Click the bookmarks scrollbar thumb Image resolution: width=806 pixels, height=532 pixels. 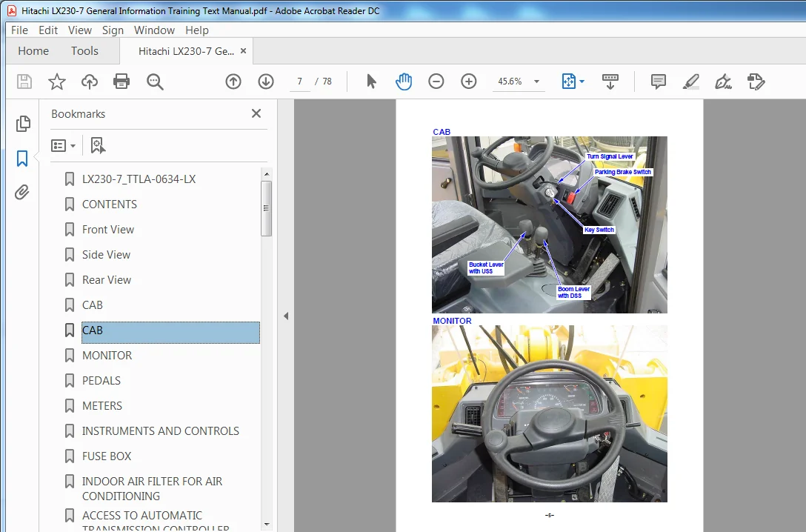[x=266, y=208]
